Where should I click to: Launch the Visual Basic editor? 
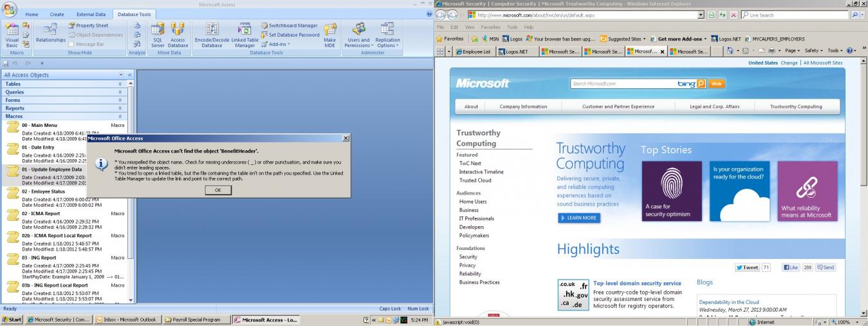click(12, 35)
